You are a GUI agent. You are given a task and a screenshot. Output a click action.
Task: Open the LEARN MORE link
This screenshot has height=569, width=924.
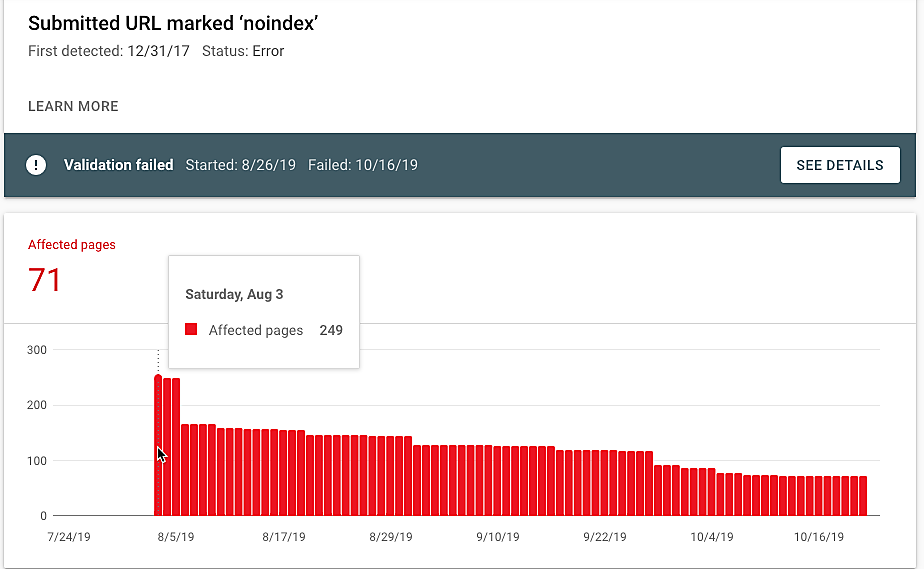73,106
